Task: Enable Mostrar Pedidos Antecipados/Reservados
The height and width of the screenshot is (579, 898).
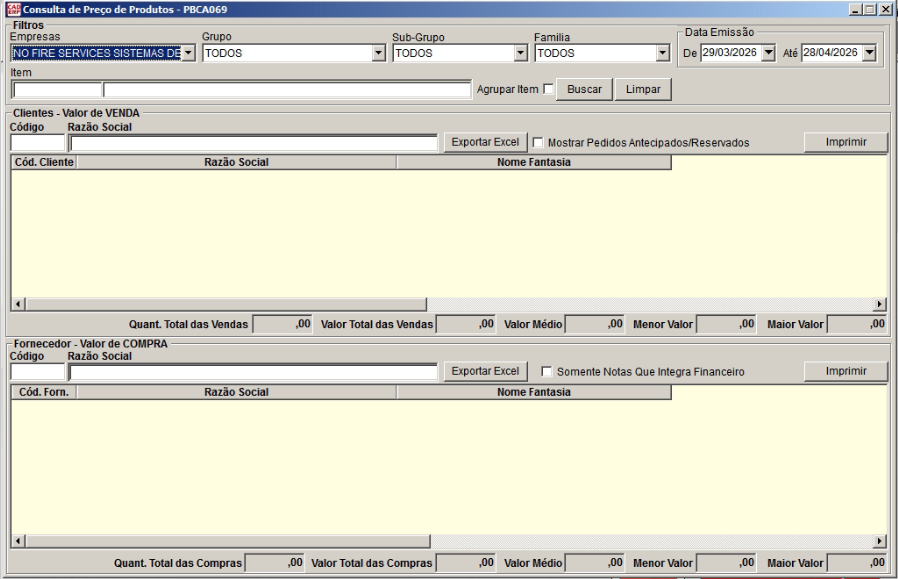Action: (538, 142)
